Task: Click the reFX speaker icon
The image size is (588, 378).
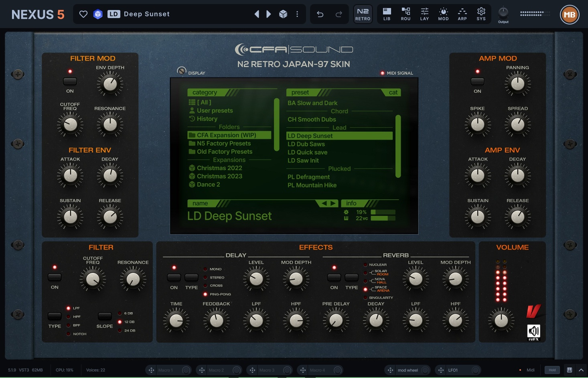Action: click(x=533, y=332)
